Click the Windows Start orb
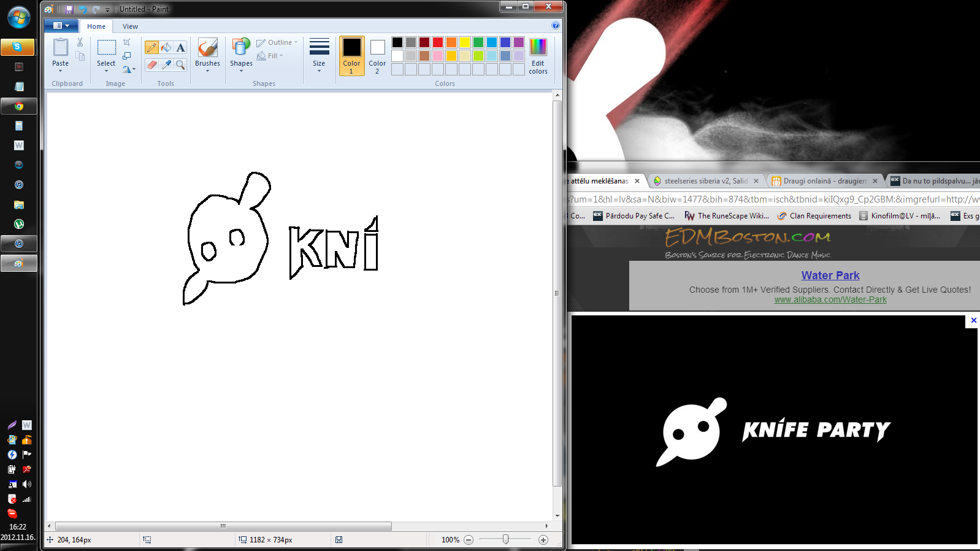 pos(19,17)
